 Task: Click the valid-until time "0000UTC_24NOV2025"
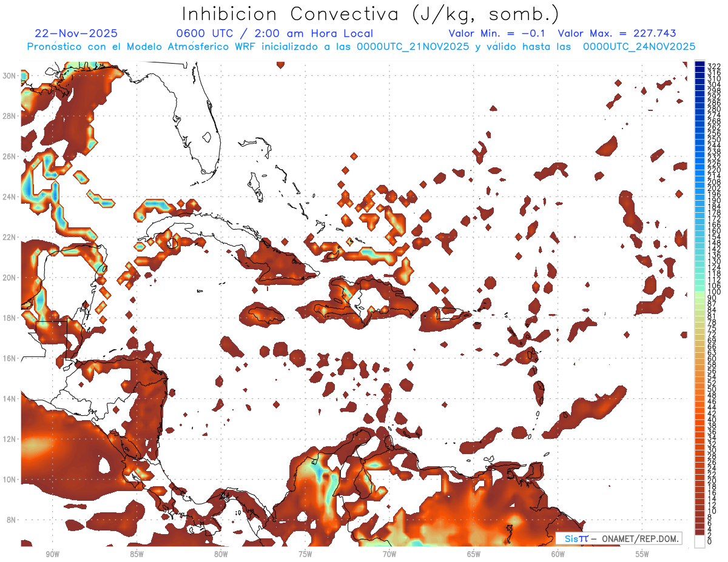(639, 47)
